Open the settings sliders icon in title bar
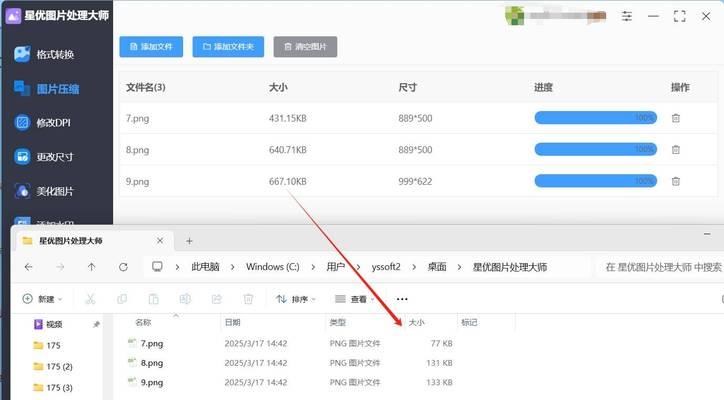Viewport: 724px width, 400px height. click(627, 17)
